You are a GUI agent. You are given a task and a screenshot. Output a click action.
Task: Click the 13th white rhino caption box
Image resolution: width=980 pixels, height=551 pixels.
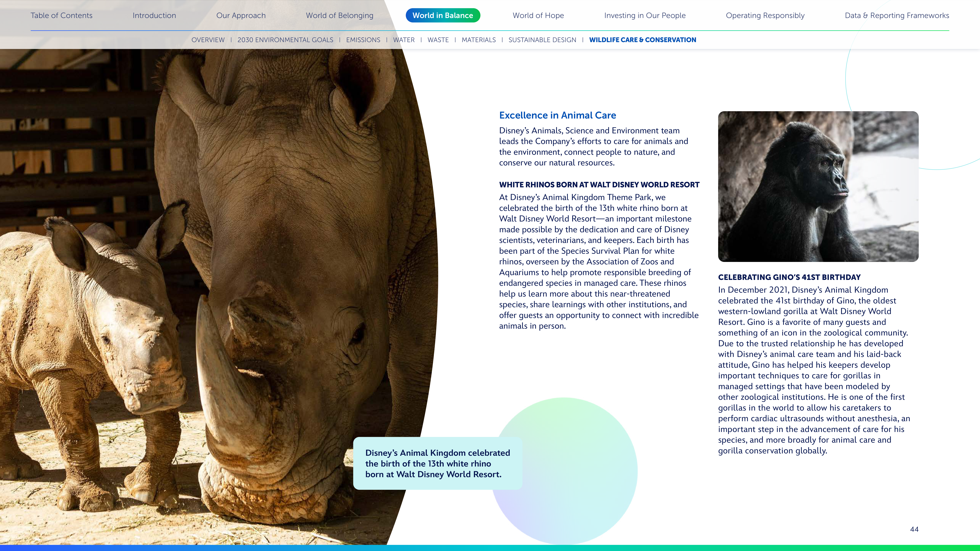[x=437, y=463]
